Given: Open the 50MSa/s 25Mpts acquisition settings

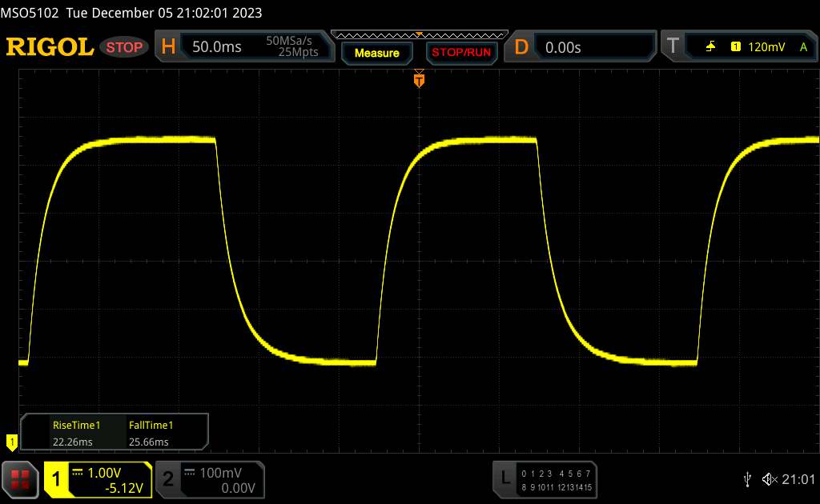Looking at the screenshot, I should click(x=293, y=47).
